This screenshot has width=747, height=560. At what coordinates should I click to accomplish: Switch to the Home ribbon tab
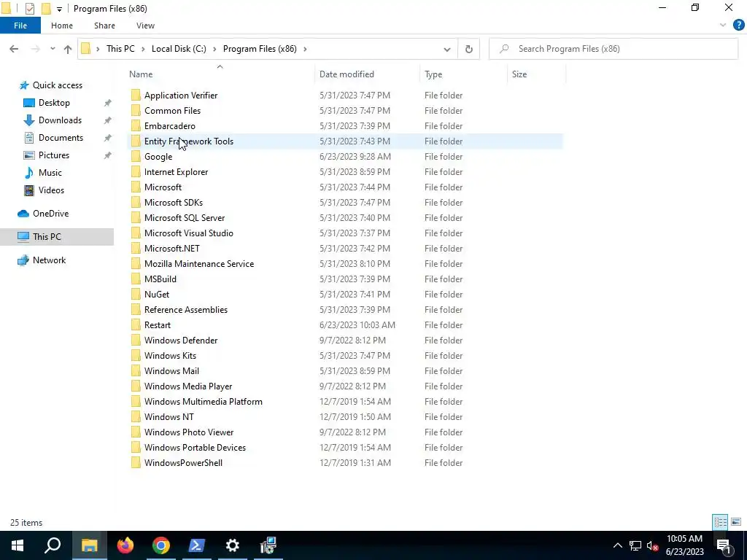62,26
